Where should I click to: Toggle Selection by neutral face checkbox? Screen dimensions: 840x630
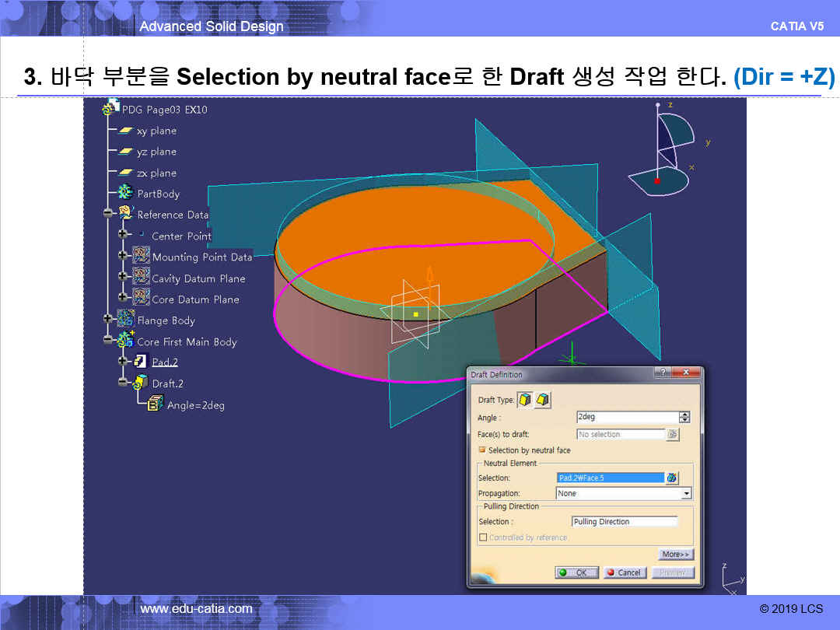tap(482, 450)
